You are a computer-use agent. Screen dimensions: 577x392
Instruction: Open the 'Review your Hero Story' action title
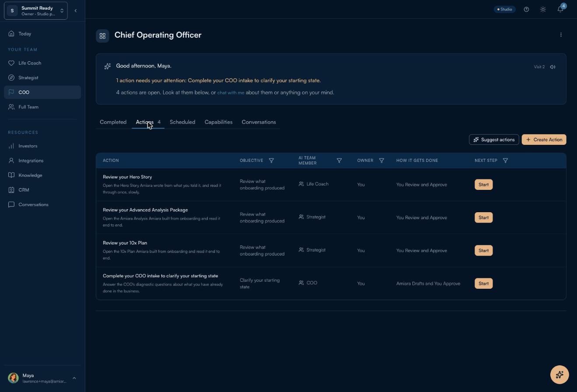pyautogui.click(x=127, y=177)
